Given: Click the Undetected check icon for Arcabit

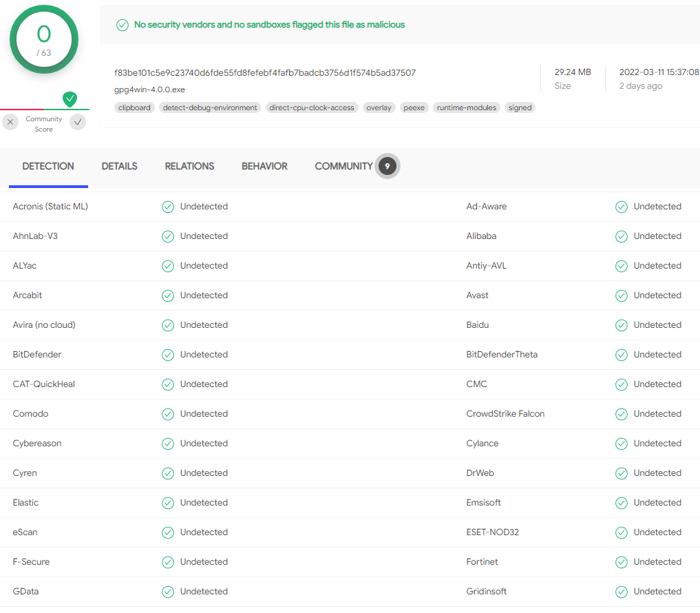Looking at the screenshot, I should [x=168, y=295].
